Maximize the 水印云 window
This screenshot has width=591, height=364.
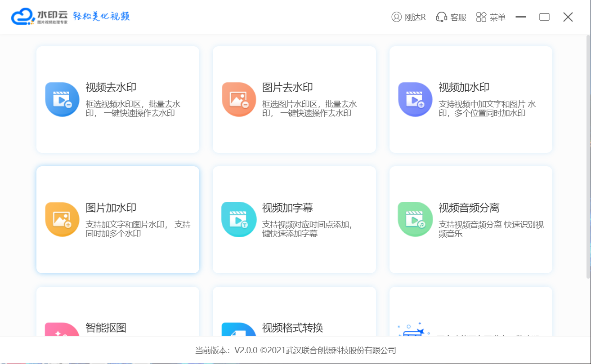[545, 17]
